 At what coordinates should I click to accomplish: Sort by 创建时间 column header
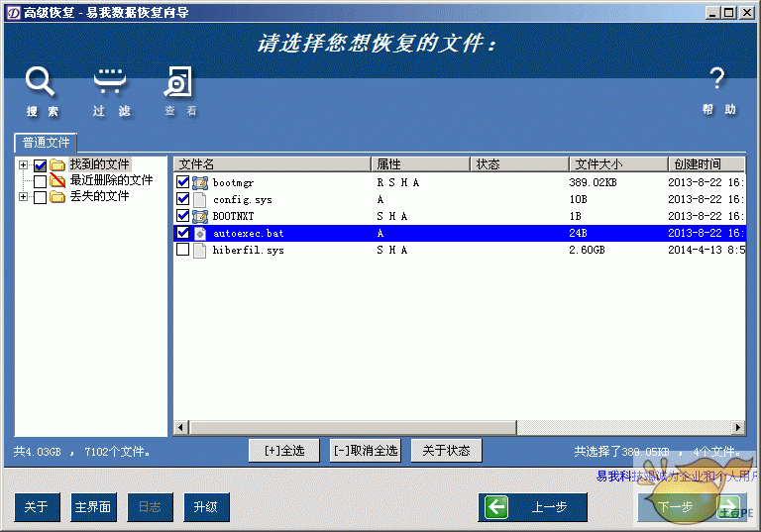(707, 164)
